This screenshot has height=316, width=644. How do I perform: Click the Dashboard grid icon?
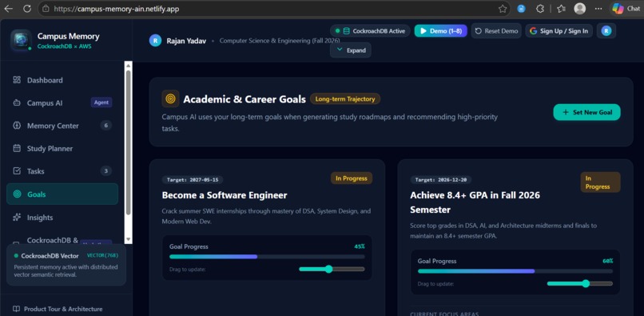pos(17,80)
